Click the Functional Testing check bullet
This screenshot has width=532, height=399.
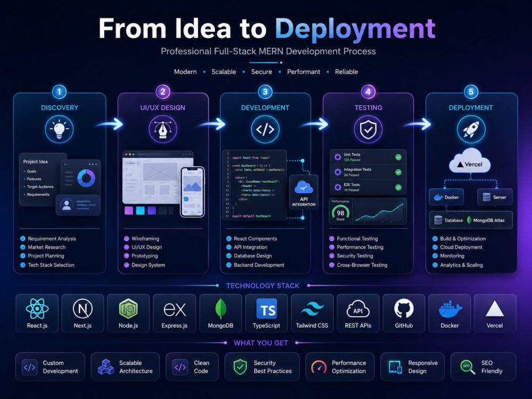[x=332, y=238]
